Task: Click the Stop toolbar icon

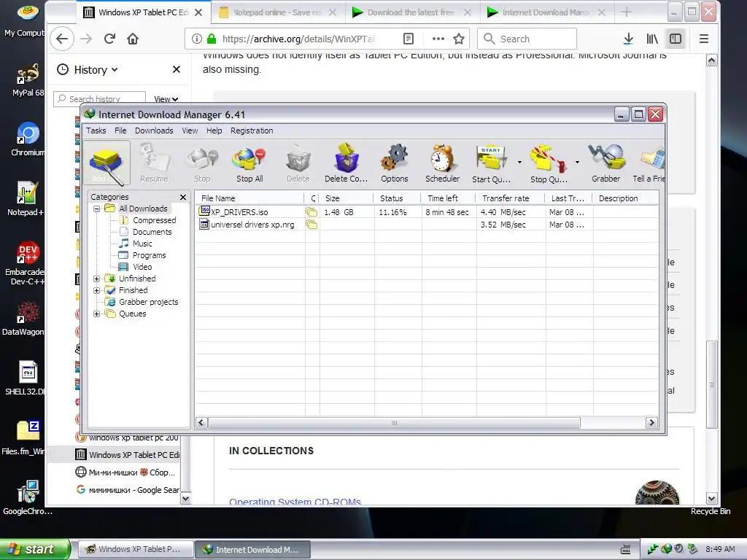Action: click(x=202, y=164)
